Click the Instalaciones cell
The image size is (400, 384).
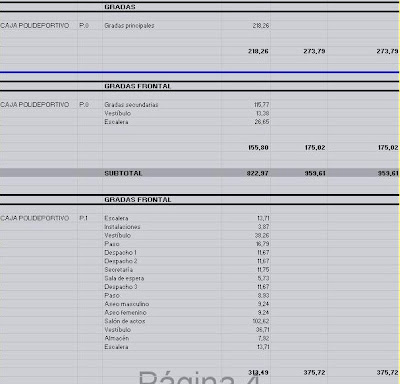122,227
